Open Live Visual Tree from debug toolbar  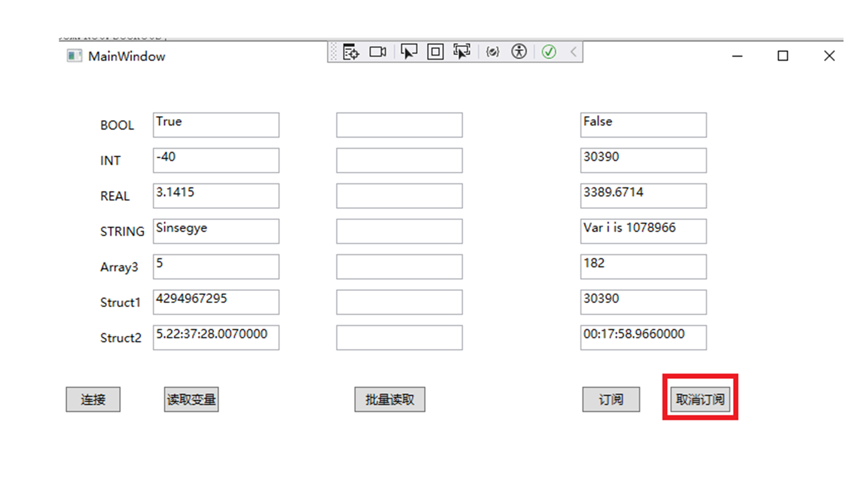350,52
